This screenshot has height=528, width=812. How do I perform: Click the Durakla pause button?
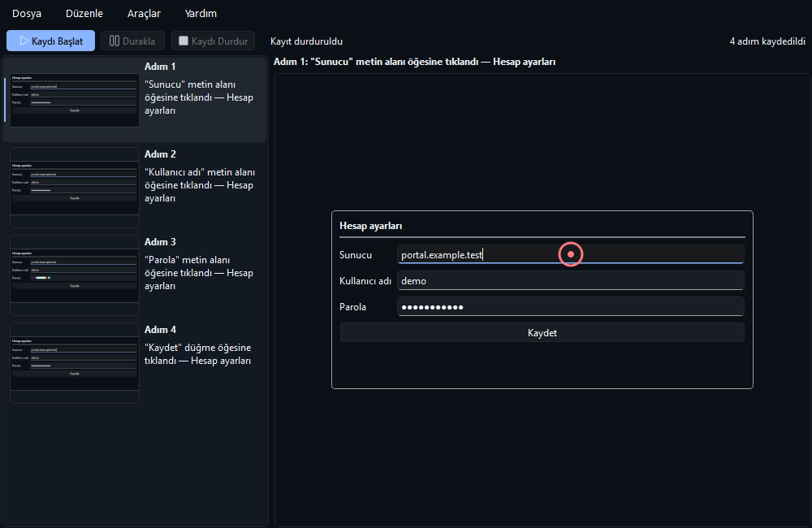(x=132, y=41)
